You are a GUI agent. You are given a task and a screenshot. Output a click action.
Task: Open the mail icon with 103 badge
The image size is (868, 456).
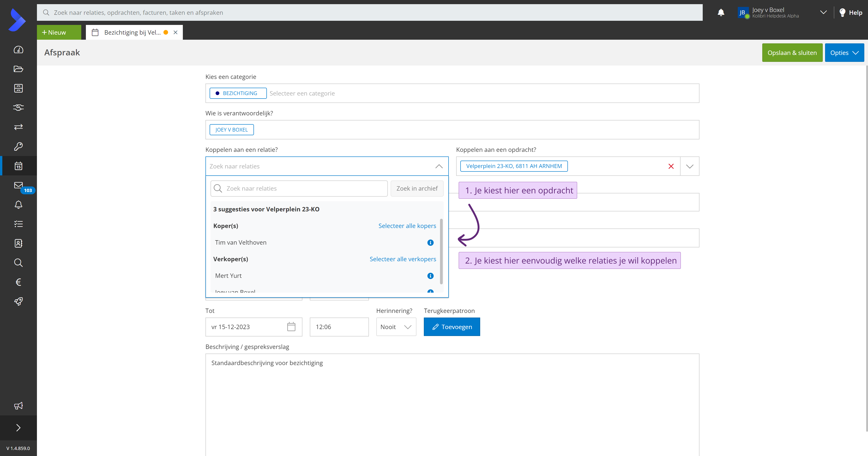click(x=18, y=185)
